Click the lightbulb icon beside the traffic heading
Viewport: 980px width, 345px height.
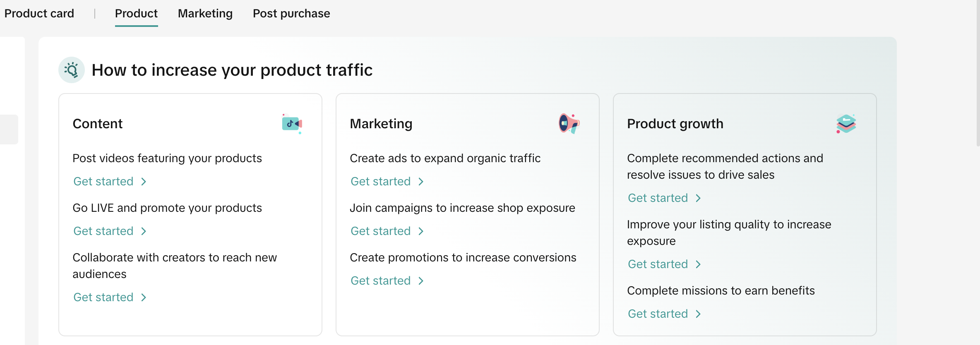(x=72, y=70)
